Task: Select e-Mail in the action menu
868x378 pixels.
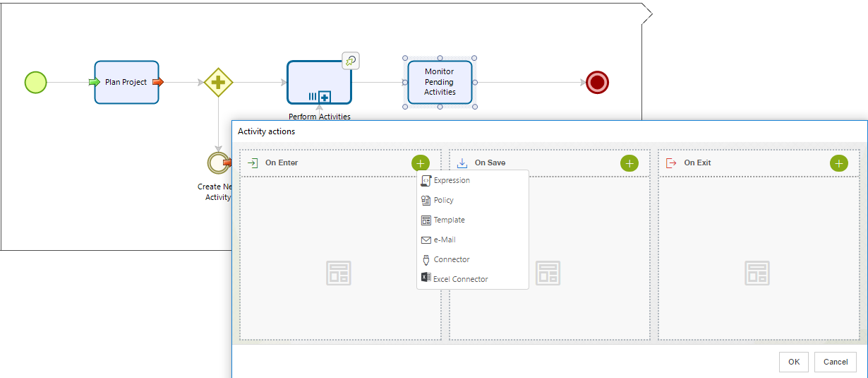Action: click(x=445, y=240)
